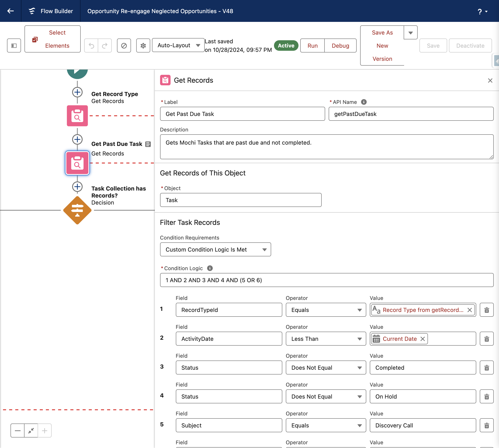Toggle the left toolbox panel icon
The height and width of the screenshot is (448, 499).
(14, 45)
